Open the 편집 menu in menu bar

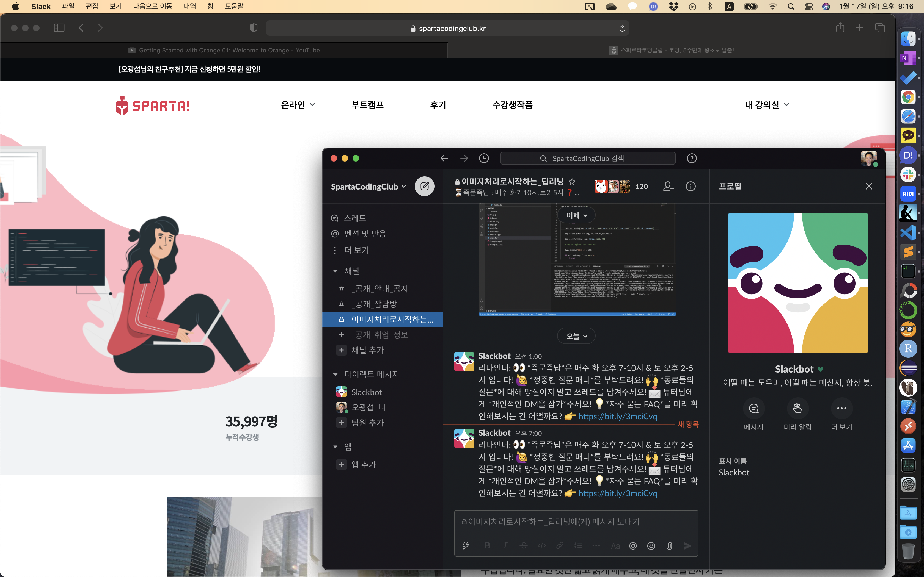pyautogui.click(x=92, y=6)
